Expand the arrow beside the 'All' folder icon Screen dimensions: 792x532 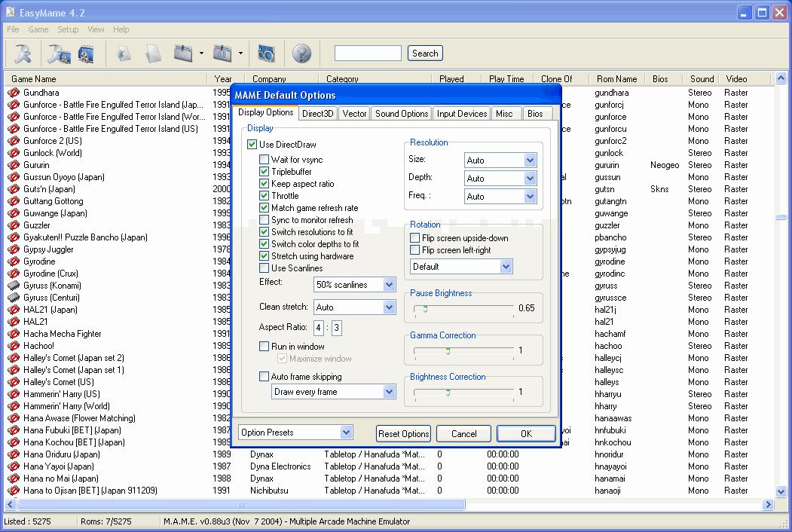tap(240, 53)
